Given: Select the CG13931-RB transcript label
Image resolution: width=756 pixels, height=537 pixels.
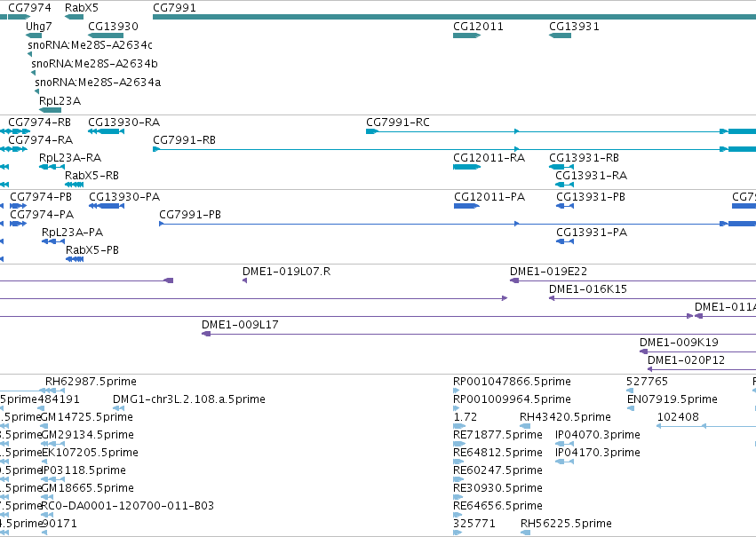Looking at the screenshot, I should (584, 158).
